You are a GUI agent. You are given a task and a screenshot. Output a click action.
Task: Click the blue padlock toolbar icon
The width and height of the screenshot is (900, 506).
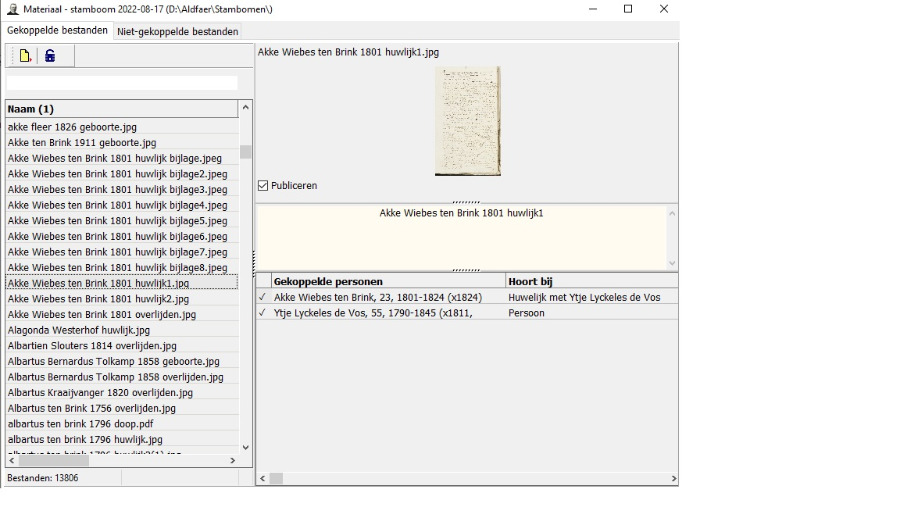(50, 56)
